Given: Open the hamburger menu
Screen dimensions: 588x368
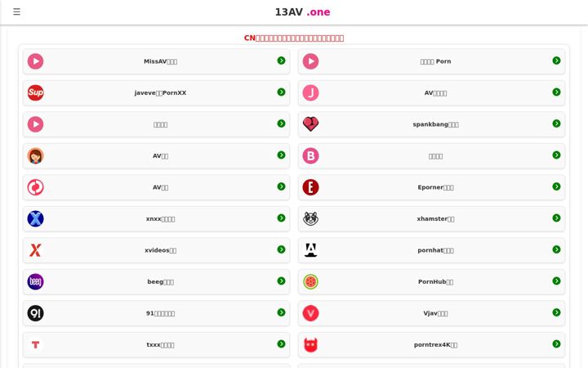Looking at the screenshot, I should 16,11.
